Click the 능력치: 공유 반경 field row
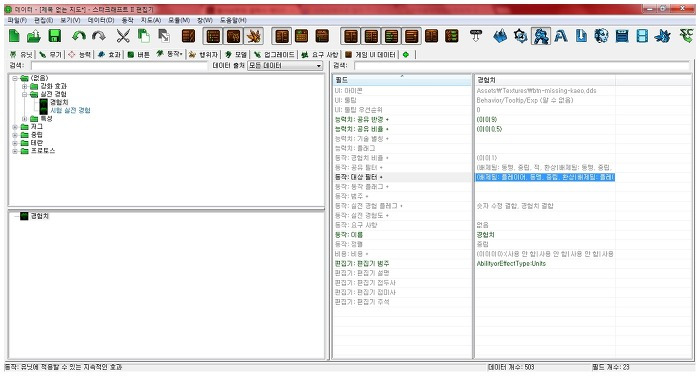Screen dimensions: 700x376 [x=402, y=120]
